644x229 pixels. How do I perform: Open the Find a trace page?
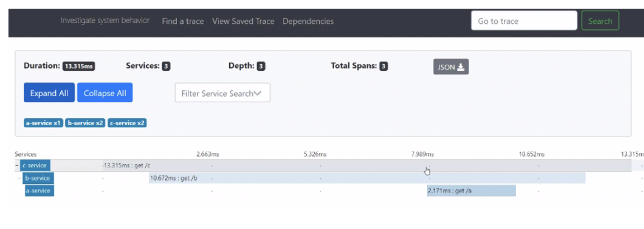tap(183, 21)
